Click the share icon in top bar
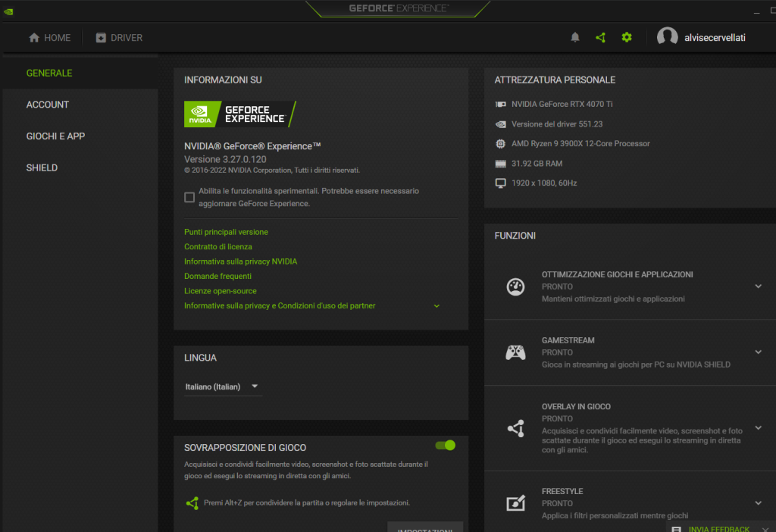The image size is (776, 532). [600, 37]
